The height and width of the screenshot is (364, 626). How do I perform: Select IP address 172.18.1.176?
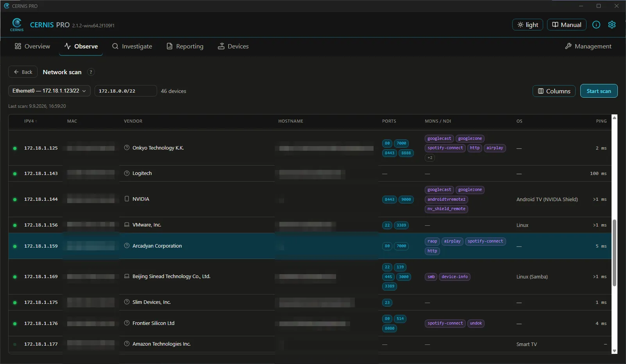pyautogui.click(x=41, y=323)
